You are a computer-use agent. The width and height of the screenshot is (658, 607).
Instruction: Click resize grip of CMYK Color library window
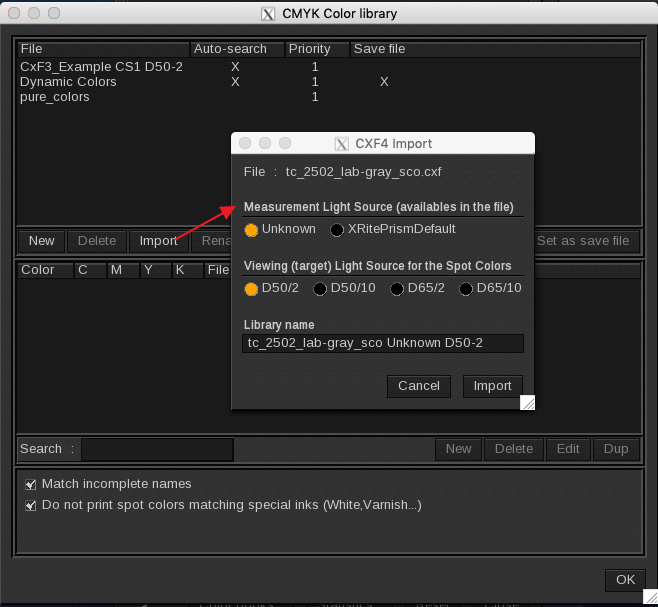pos(650,597)
